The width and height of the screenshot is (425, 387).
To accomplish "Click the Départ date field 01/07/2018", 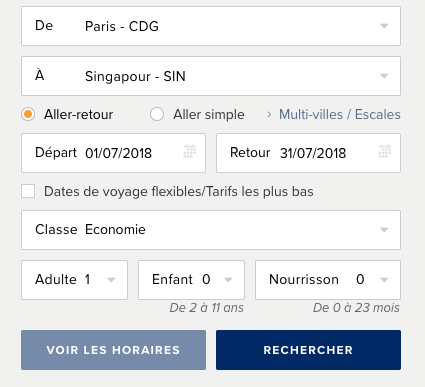I will click(x=113, y=153).
